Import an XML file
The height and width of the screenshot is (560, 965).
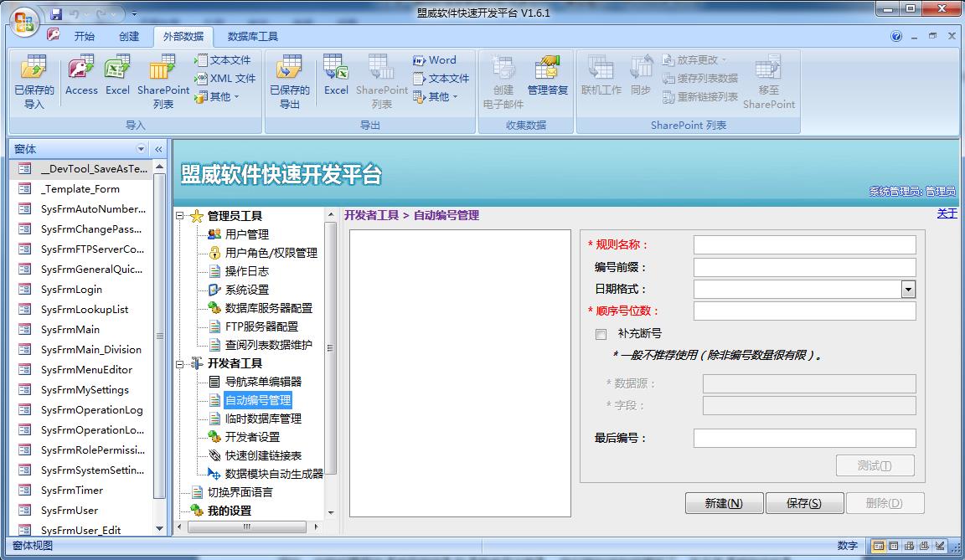click(x=224, y=78)
